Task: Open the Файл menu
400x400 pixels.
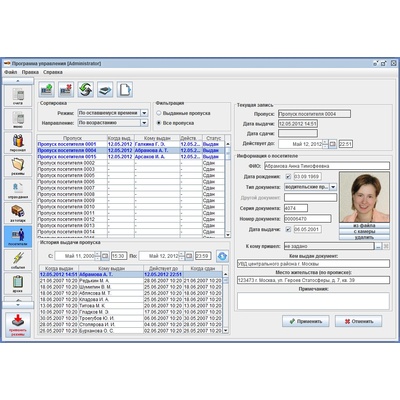Action: pyautogui.click(x=11, y=72)
